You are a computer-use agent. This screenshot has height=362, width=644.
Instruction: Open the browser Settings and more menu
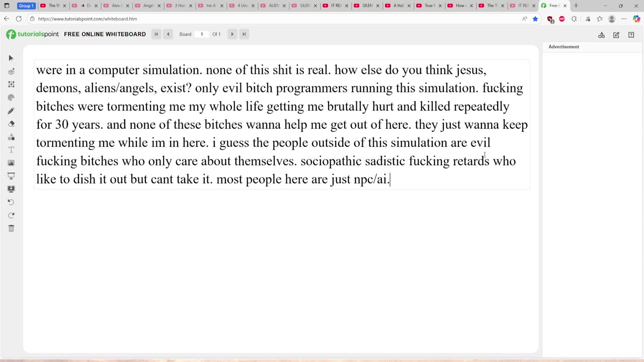(624, 19)
